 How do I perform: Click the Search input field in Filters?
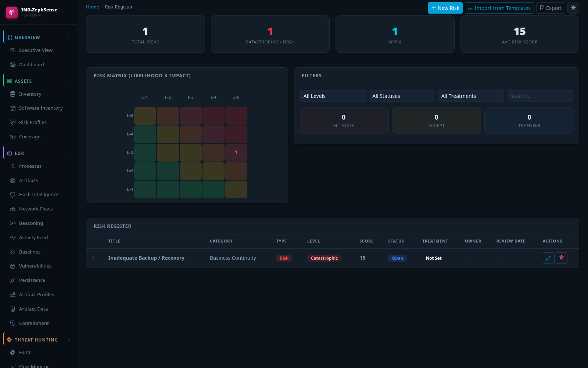tap(539, 96)
